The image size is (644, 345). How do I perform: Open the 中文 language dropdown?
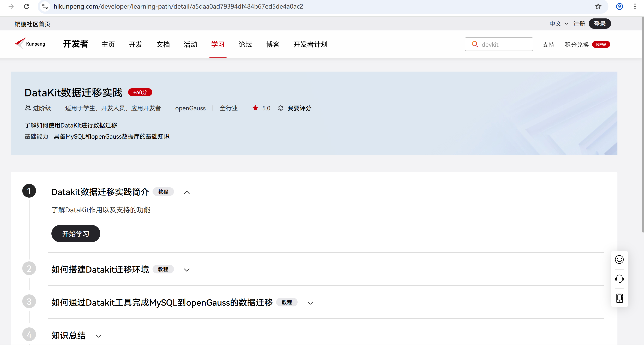pyautogui.click(x=559, y=24)
